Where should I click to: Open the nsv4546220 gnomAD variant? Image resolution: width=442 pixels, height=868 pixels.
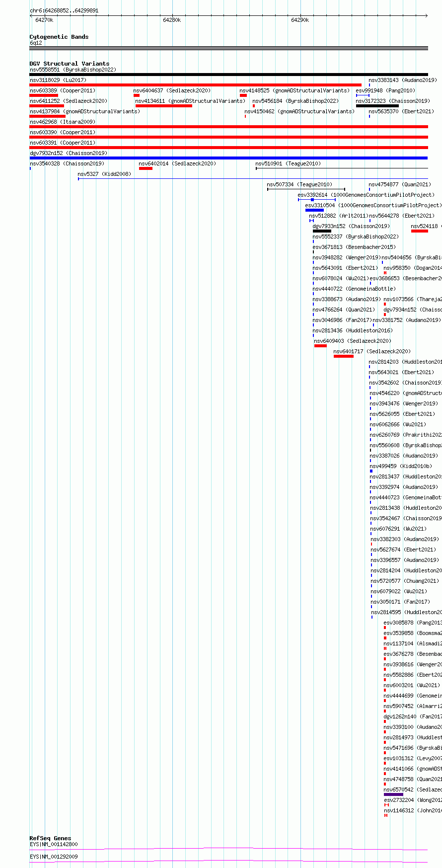pyautogui.click(x=406, y=394)
